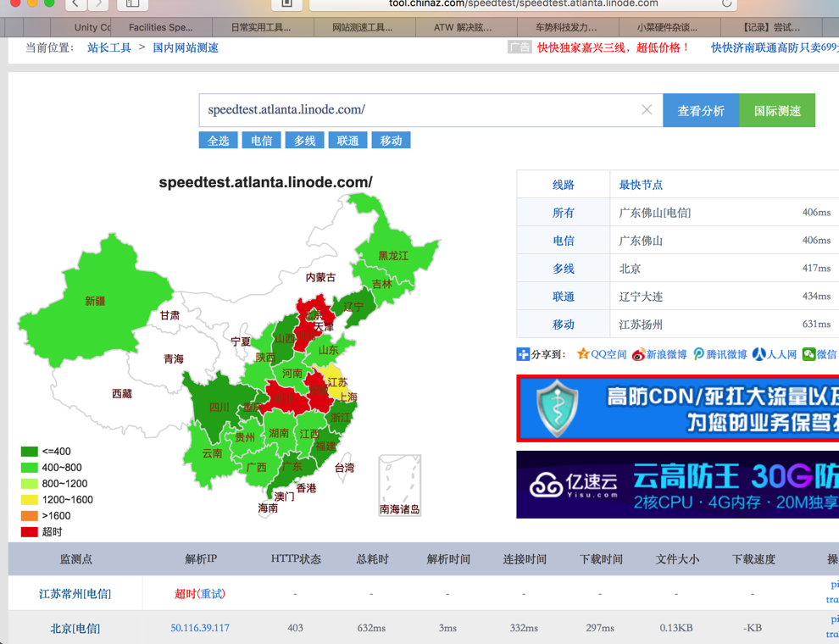
Task: Open the 江苏常州[电信] monitoring point link
Action: pyautogui.click(x=75, y=594)
